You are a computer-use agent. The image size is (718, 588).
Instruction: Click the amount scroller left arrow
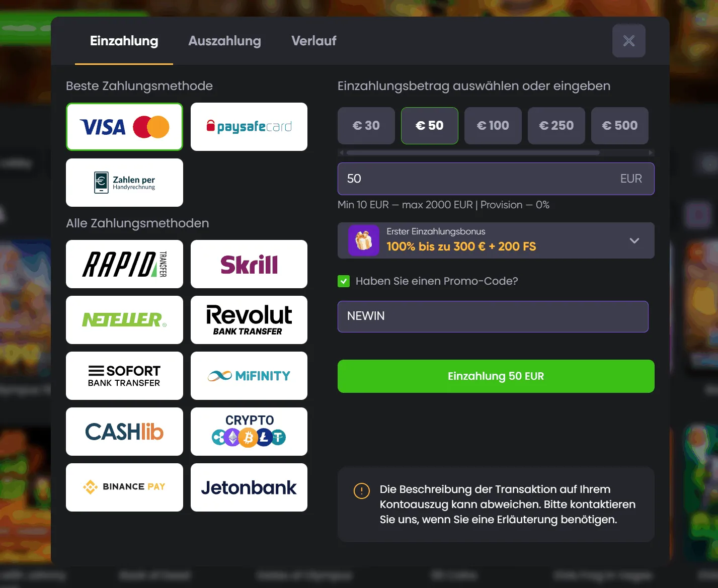click(342, 152)
